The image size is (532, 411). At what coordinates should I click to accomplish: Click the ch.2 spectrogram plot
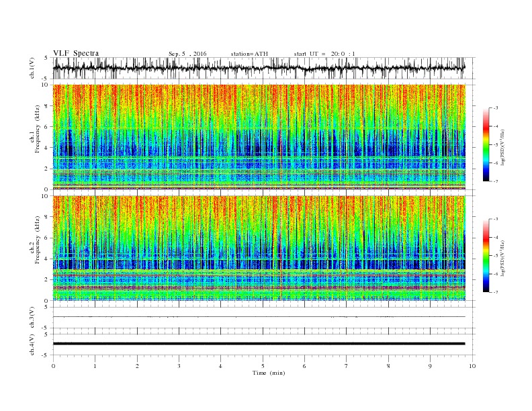pyautogui.click(x=259, y=248)
